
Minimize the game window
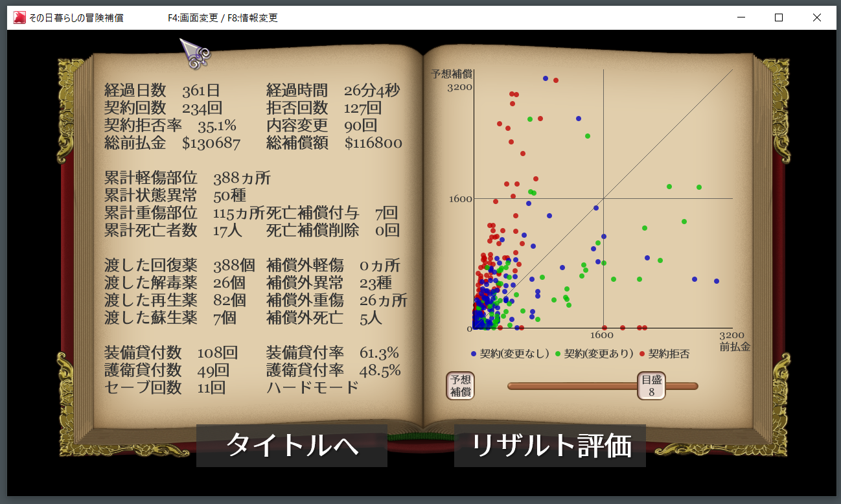coord(741,17)
